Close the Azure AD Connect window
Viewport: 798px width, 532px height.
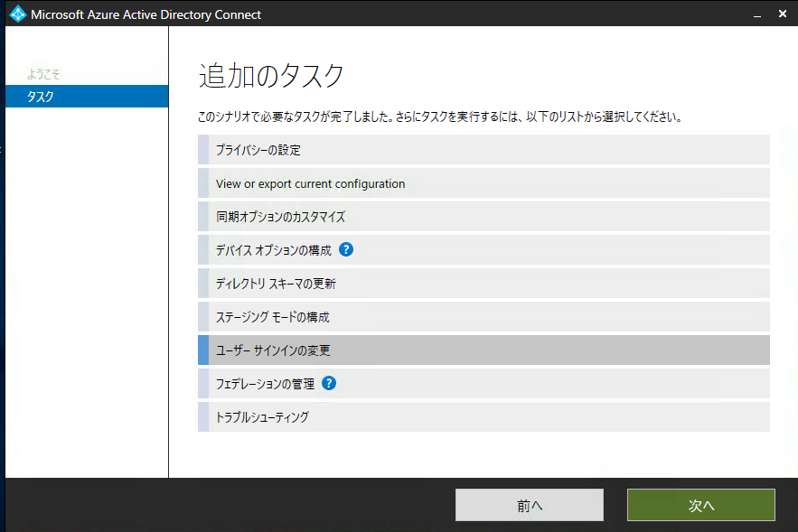[x=783, y=14]
